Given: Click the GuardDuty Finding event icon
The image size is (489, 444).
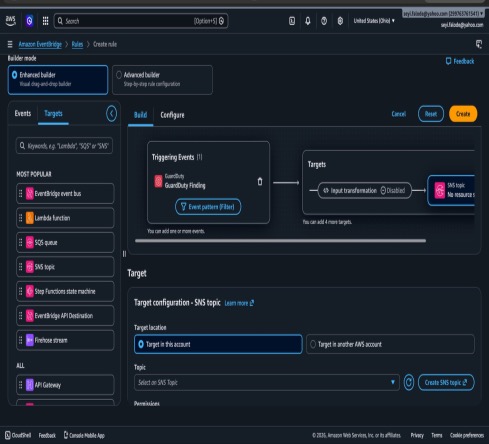Looking at the screenshot, I should tap(158, 181).
